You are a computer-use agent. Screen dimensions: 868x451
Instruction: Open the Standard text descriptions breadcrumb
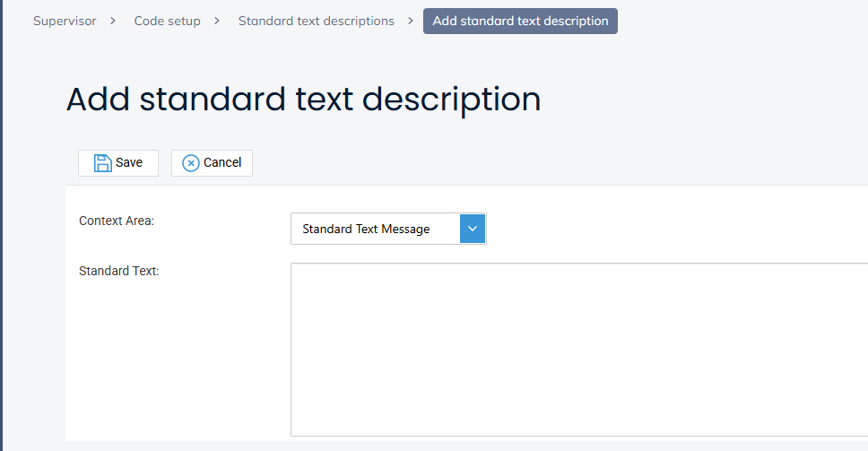pyautogui.click(x=316, y=21)
